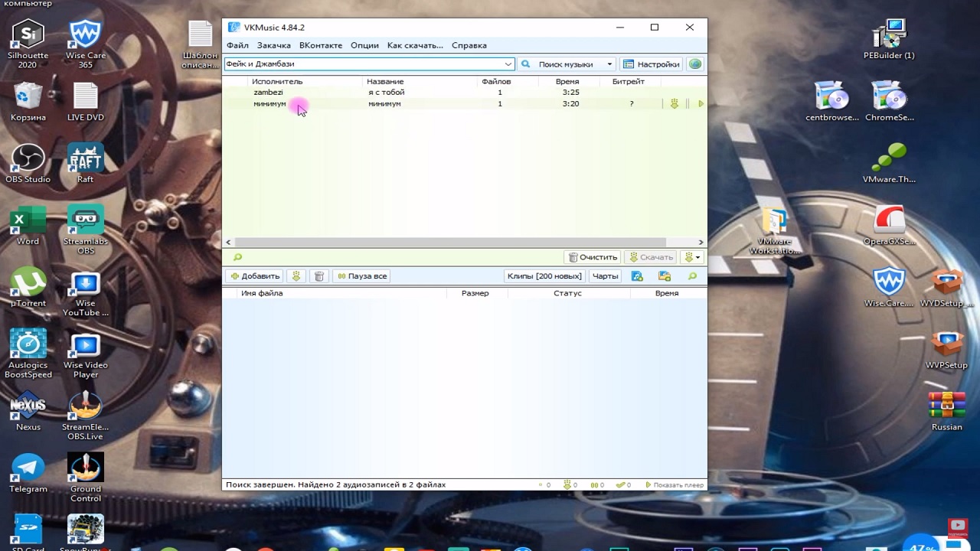Click the Очистить button
The width and height of the screenshot is (980, 551).
point(593,257)
